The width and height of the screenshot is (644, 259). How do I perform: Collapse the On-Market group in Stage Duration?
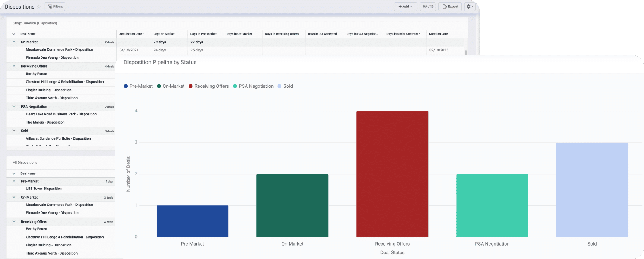(x=14, y=42)
